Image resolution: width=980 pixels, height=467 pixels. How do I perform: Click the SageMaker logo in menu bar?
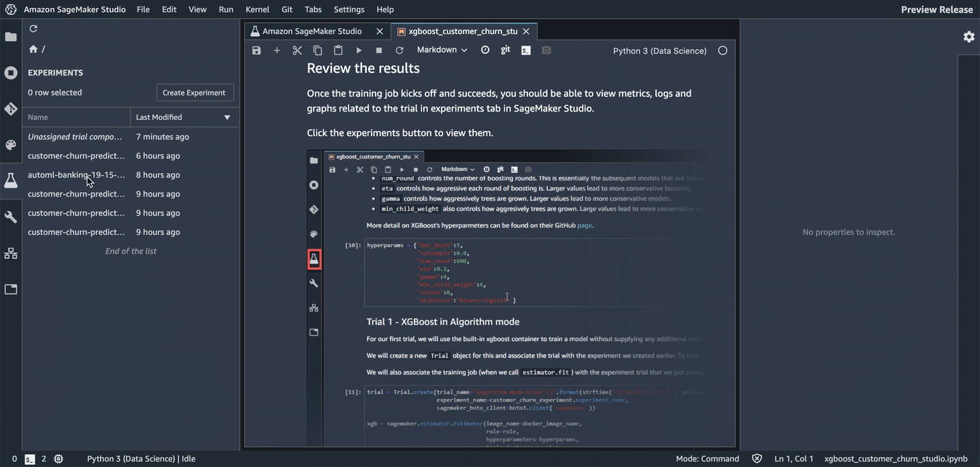pyautogui.click(x=11, y=10)
